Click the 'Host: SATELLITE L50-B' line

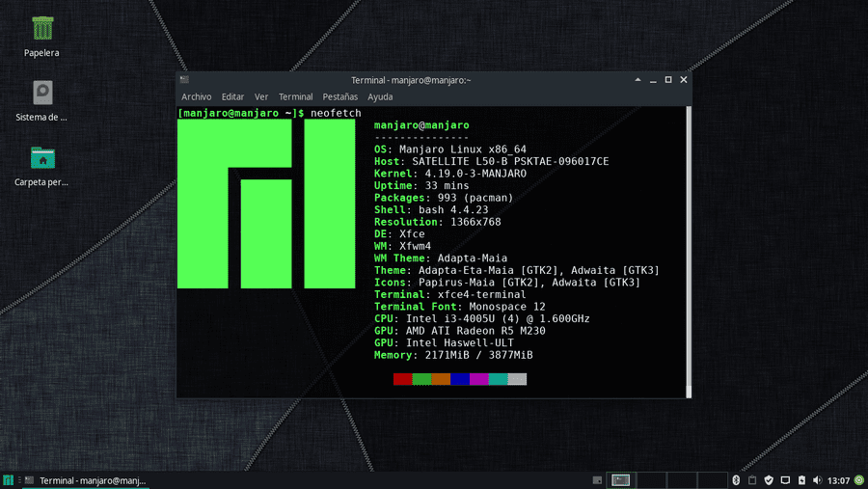point(492,161)
